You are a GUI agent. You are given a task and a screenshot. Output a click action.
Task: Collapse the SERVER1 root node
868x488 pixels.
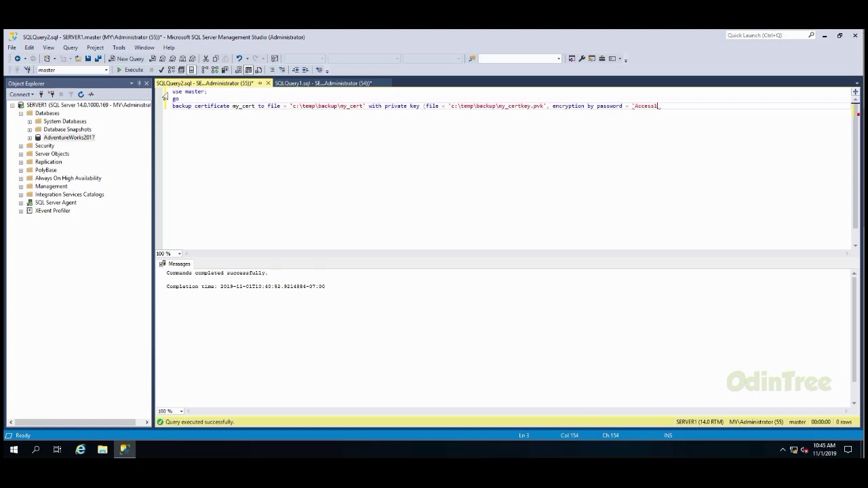pyautogui.click(x=12, y=105)
